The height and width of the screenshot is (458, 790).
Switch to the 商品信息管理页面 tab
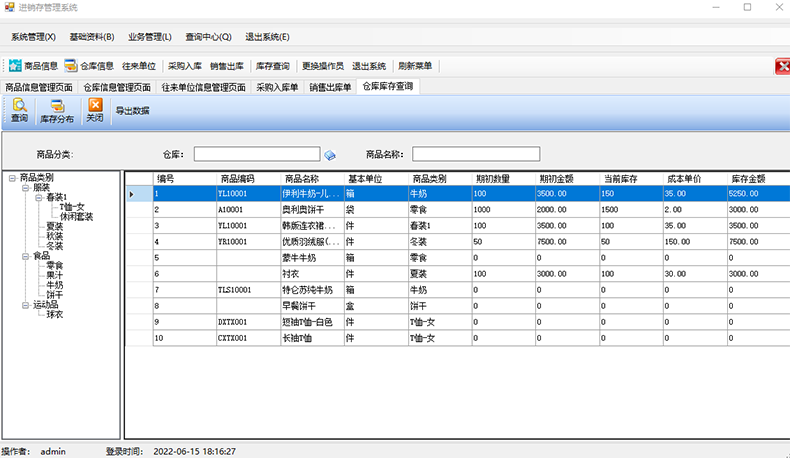point(38,87)
